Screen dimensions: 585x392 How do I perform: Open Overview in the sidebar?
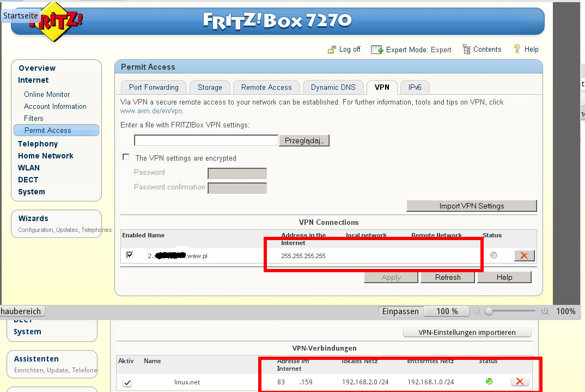pyautogui.click(x=37, y=68)
